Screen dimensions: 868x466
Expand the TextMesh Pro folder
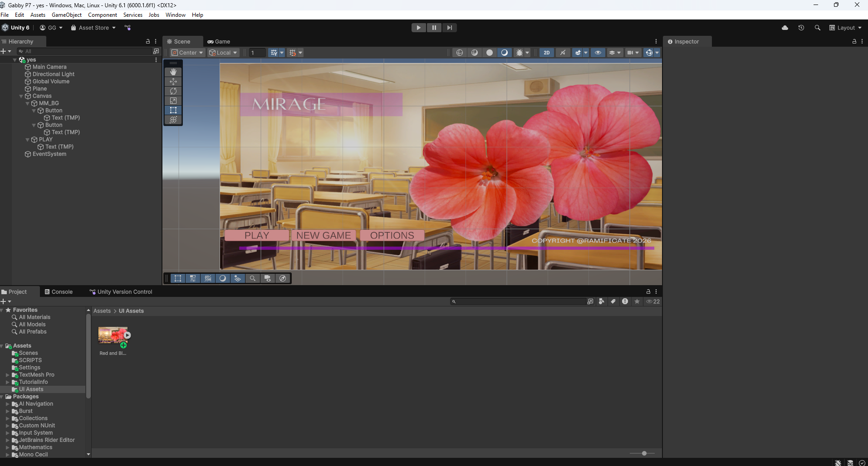tap(8, 375)
